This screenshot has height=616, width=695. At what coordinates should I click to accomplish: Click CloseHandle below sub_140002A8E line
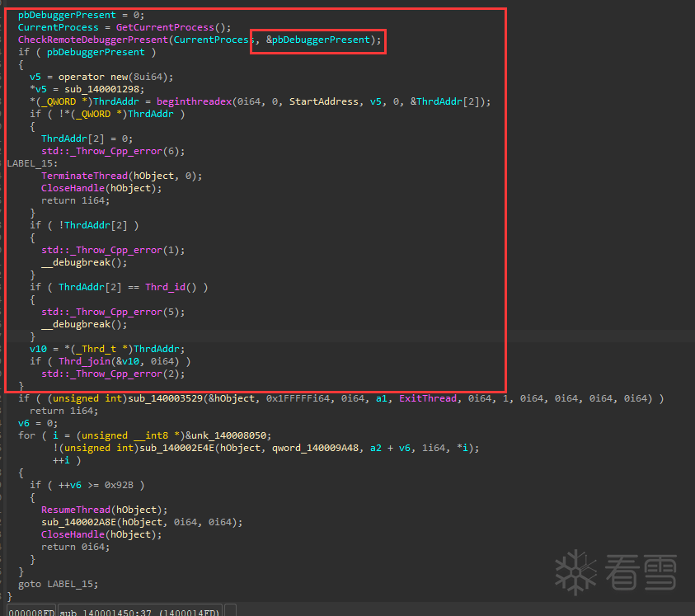[73, 535]
